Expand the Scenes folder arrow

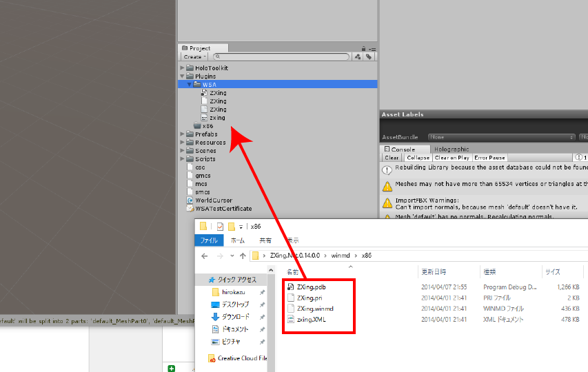182,151
